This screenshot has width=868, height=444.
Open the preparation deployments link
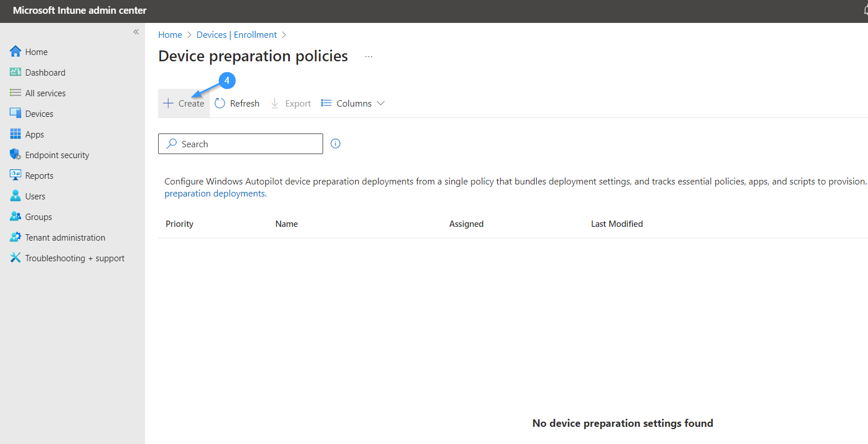[215, 193]
